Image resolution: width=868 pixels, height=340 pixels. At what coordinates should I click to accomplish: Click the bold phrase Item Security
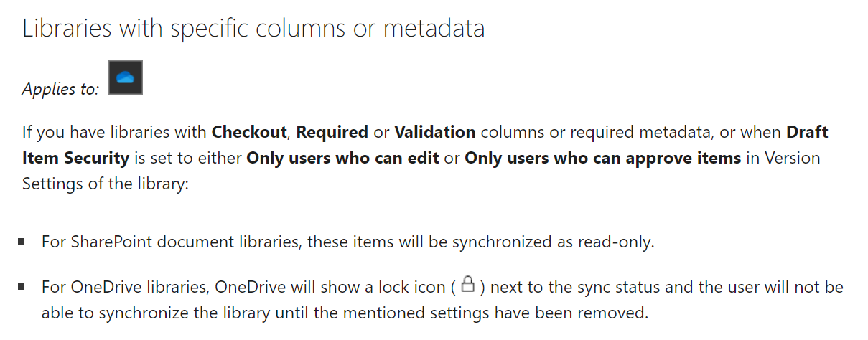coord(76,158)
